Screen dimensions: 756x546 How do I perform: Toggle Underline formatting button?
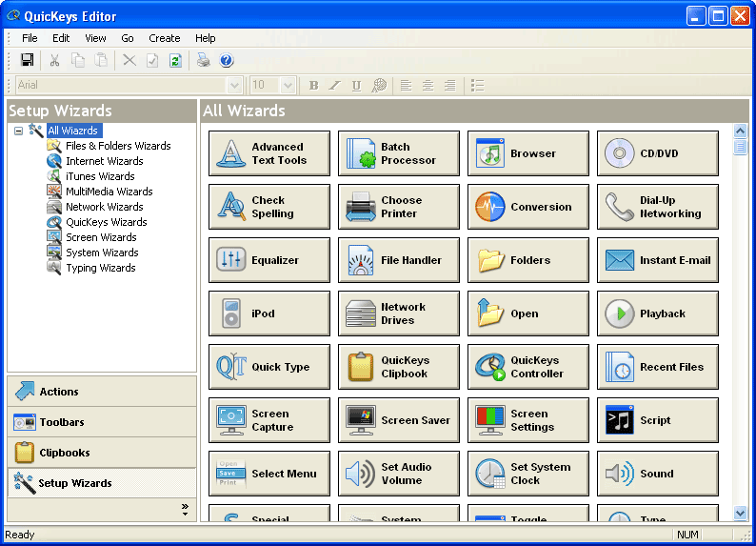point(356,86)
